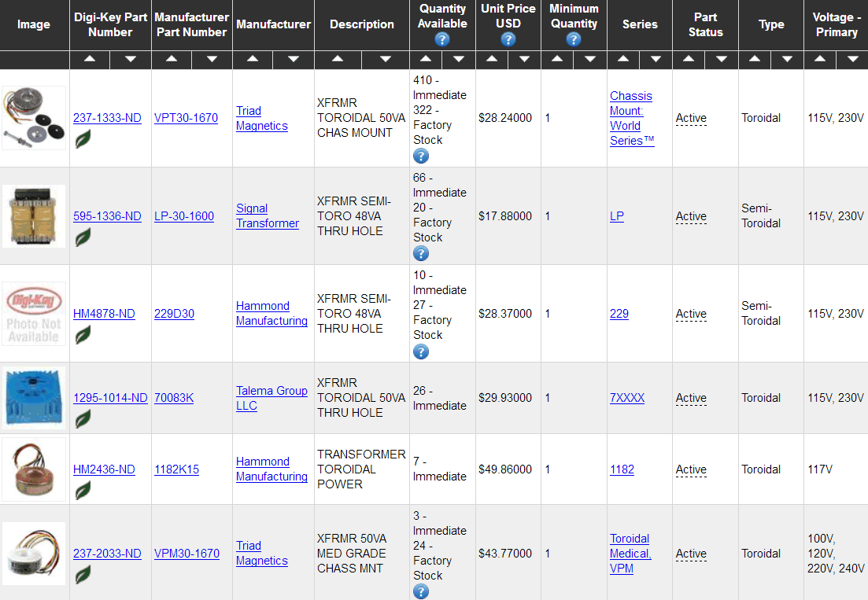Sort Description ascending arrow
The height and width of the screenshot is (600, 868).
(338, 59)
